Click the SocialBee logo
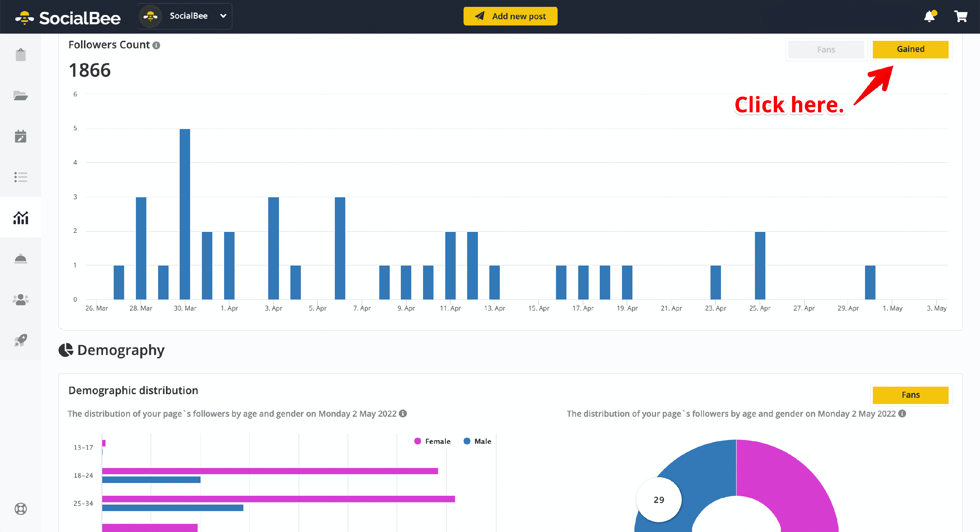The image size is (980, 532). click(x=68, y=18)
